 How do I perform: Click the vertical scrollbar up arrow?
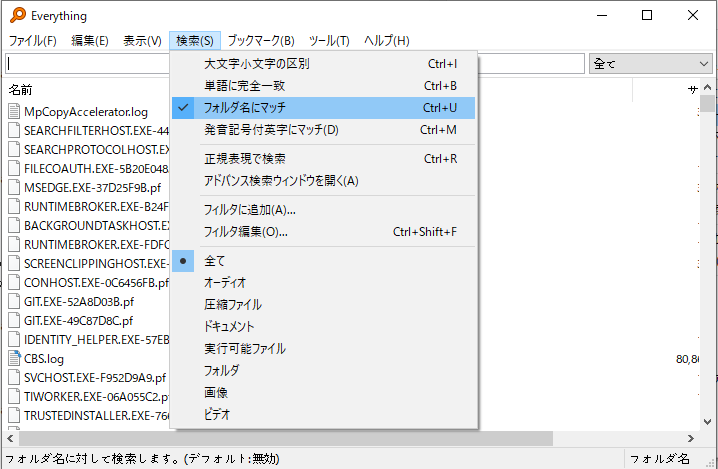click(707, 87)
